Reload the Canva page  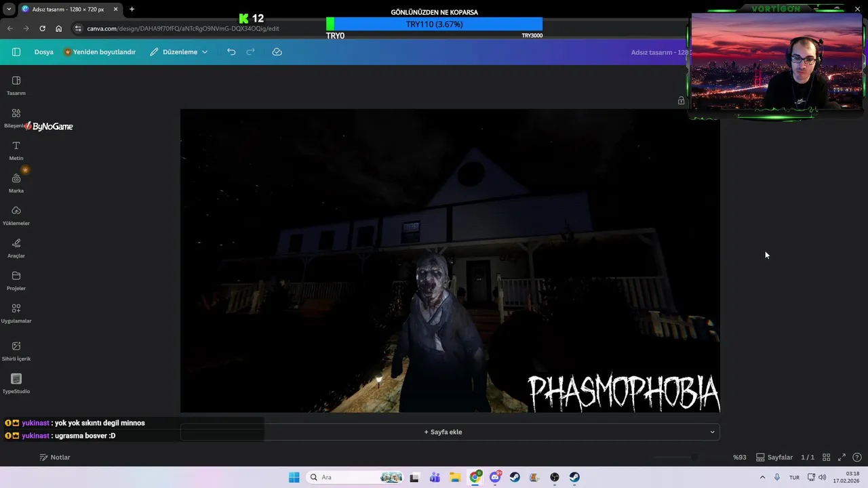pyautogui.click(x=42, y=28)
